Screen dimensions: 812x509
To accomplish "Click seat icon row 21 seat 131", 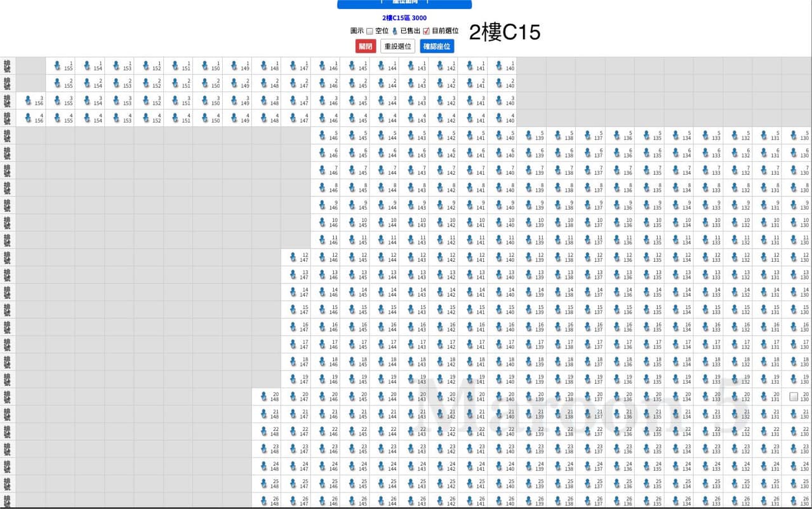I will click(x=765, y=414).
